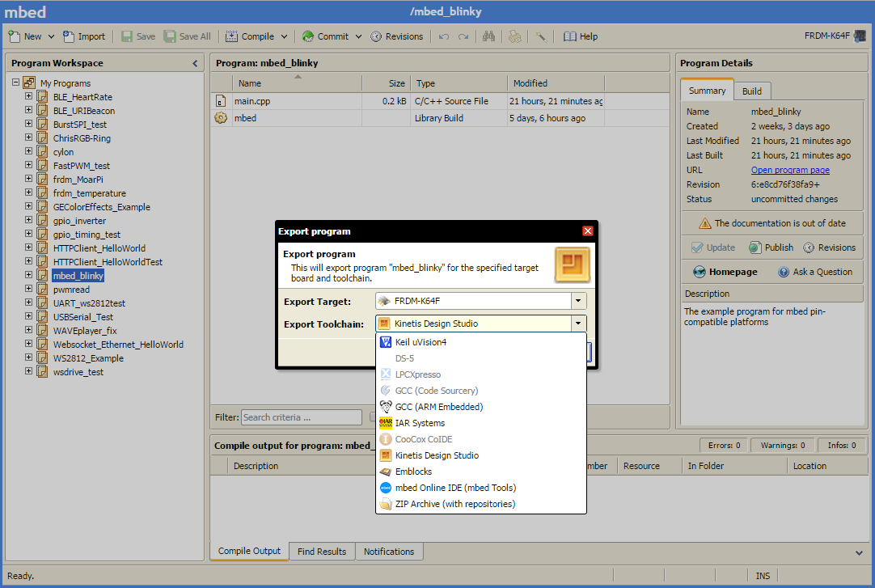
Task: Collapse the Export Toolchain dropdown arrow
Action: click(578, 324)
